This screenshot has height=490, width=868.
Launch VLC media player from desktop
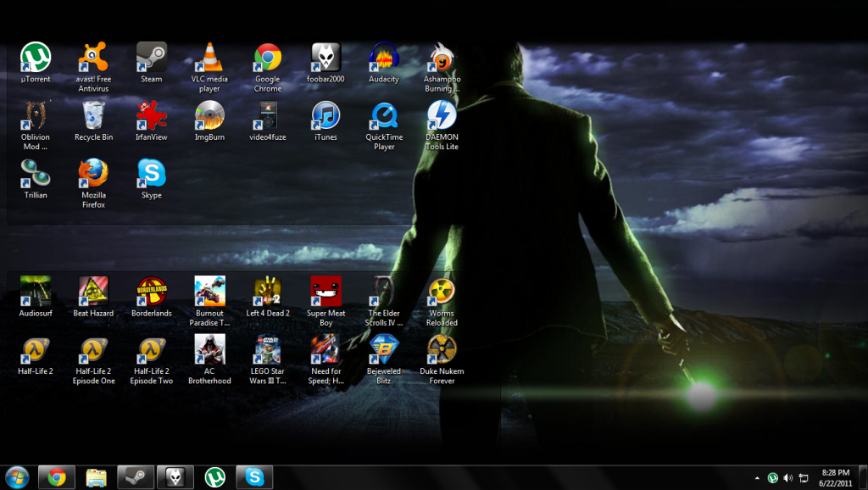(209, 58)
